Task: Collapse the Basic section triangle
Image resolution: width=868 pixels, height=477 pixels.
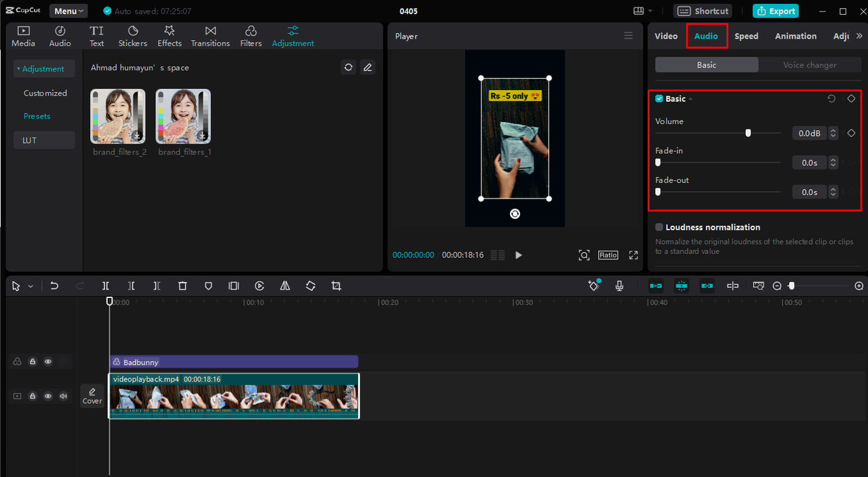Action: [690, 99]
